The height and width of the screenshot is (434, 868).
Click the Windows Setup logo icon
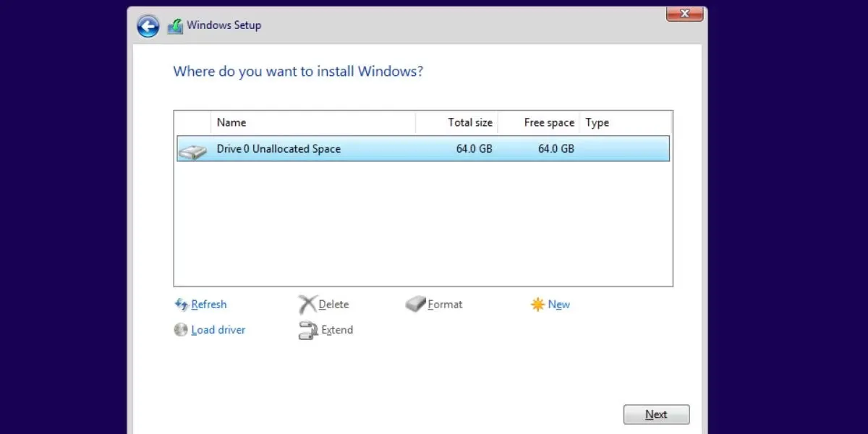point(174,25)
